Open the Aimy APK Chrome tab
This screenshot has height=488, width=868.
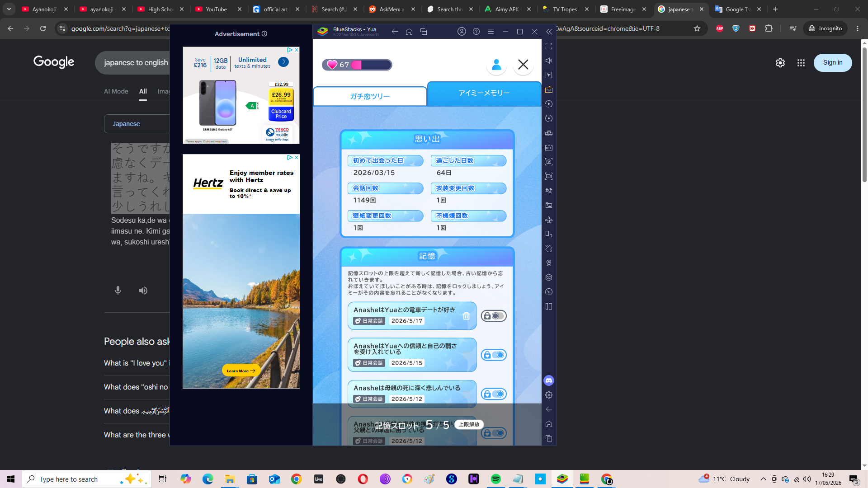[x=508, y=9]
